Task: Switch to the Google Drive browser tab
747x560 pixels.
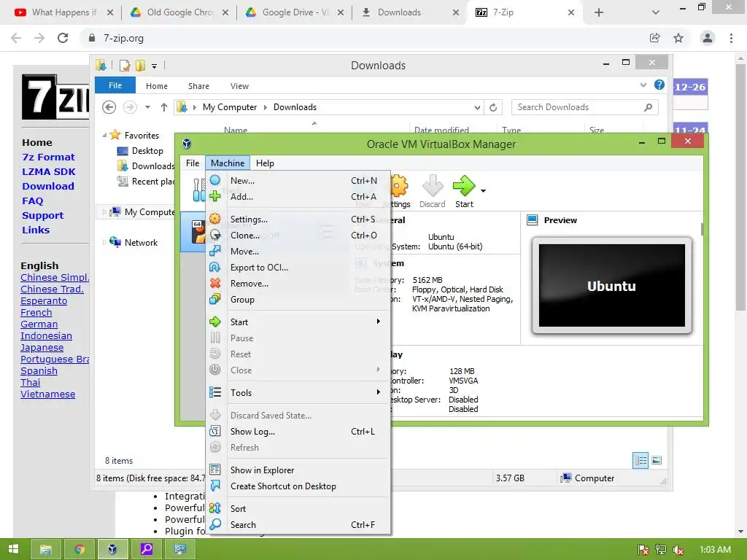Action: [295, 12]
